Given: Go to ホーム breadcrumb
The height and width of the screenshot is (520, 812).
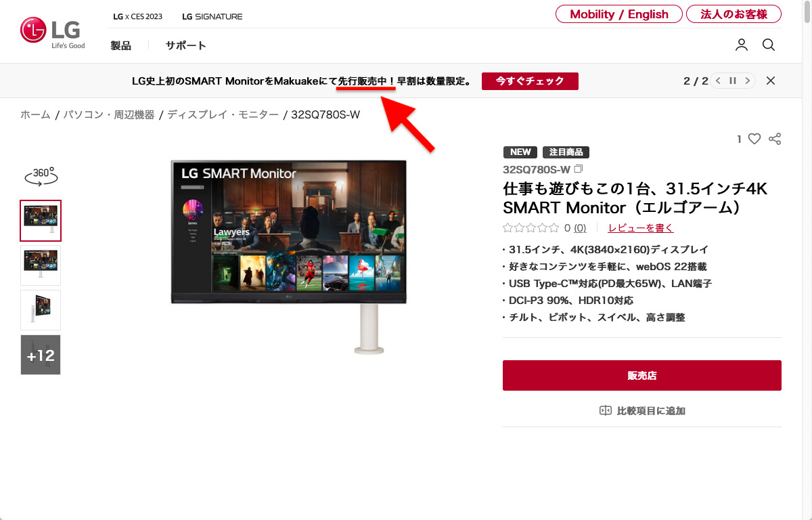Looking at the screenshot, I should click(x=35, y=115).
